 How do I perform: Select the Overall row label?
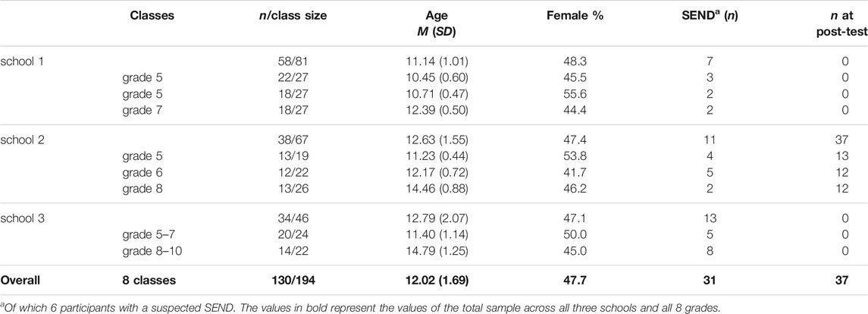(x=20, y=281)
